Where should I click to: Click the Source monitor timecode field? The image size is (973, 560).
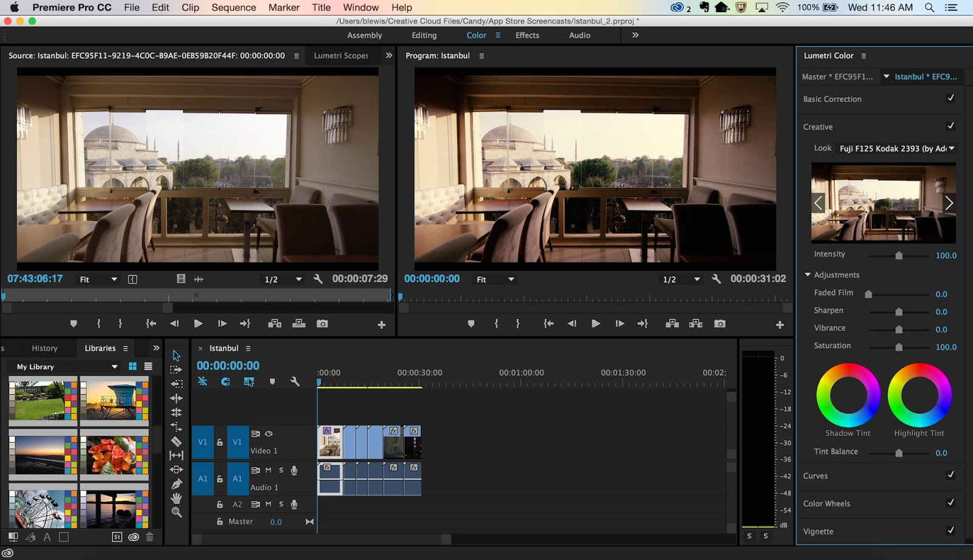(36, 278)
